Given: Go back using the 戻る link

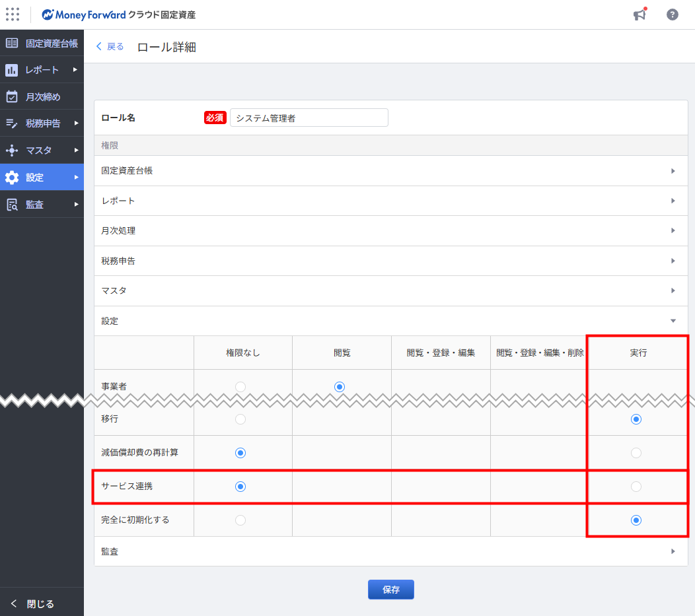Looking at the screenshot, I should click(110, 46).
